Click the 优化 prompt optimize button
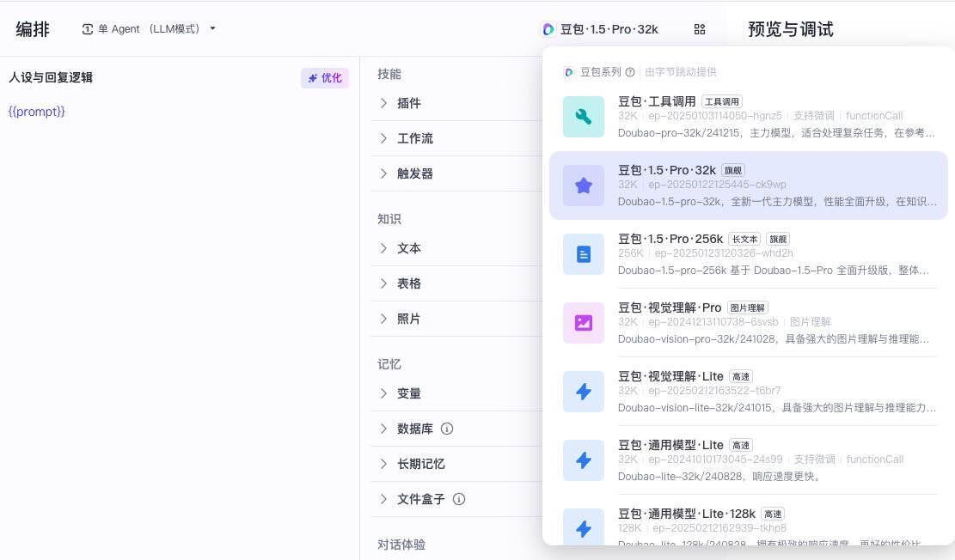955x560 pixels. (325, 78)
